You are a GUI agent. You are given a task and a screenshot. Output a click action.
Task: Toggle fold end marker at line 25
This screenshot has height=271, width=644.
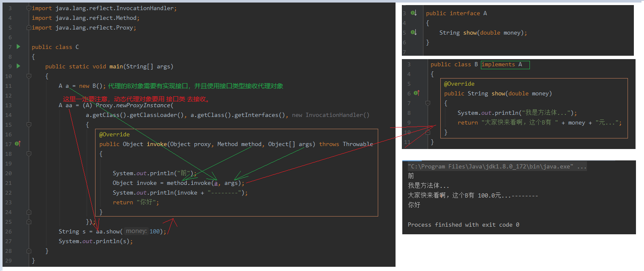point(28,222)
